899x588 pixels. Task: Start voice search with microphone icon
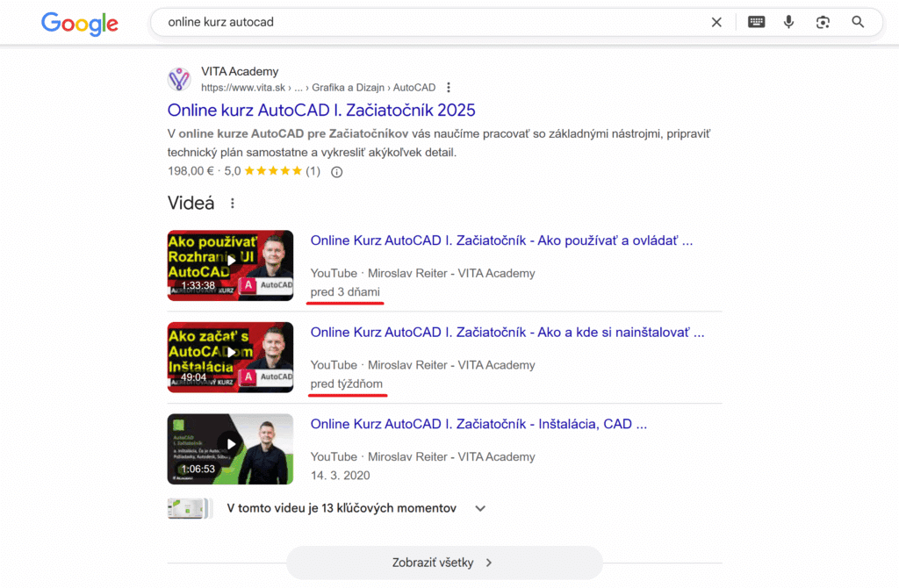point(789,22)
